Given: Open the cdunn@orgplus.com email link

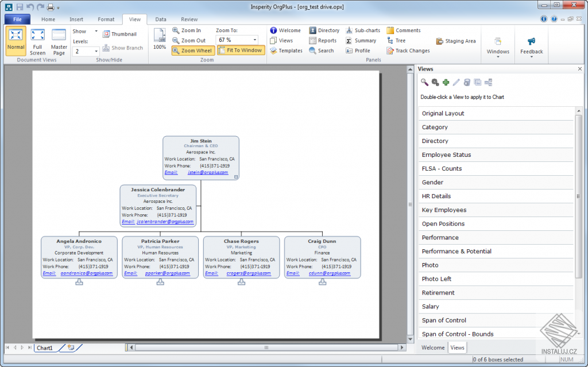Looking at the screenshot, I should click(x=329, y=273).
